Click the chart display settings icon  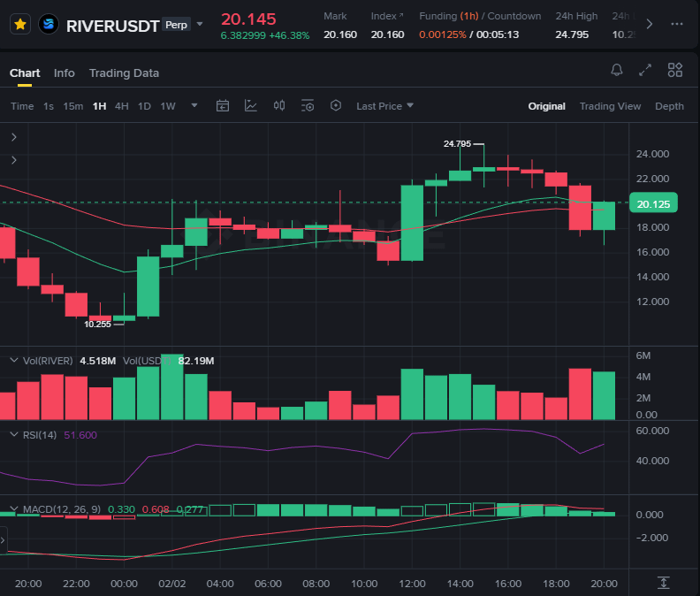tap(308, 106)
